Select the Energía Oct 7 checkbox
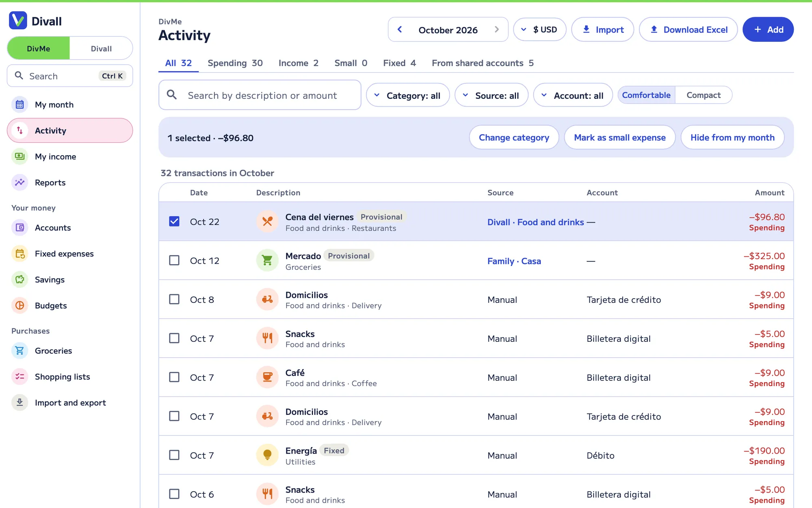Screen dimensions: 812x508 click(174, 455)
